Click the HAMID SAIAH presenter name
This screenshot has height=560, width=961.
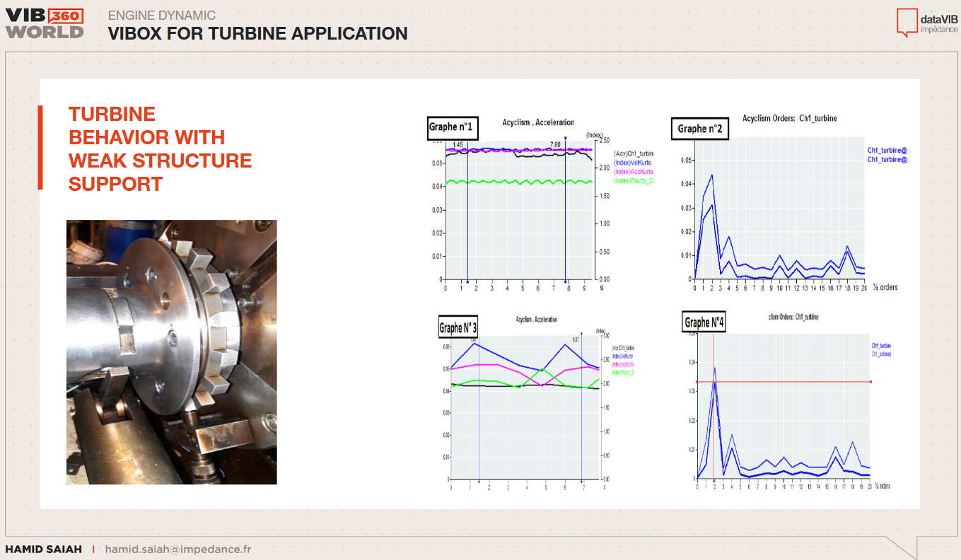click(x=43, y=549)
